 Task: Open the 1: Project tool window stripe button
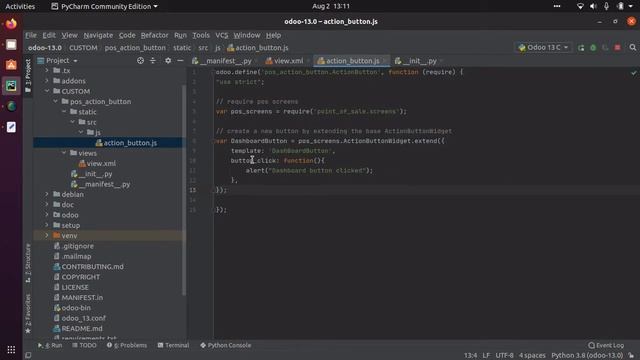click(28, 76)
